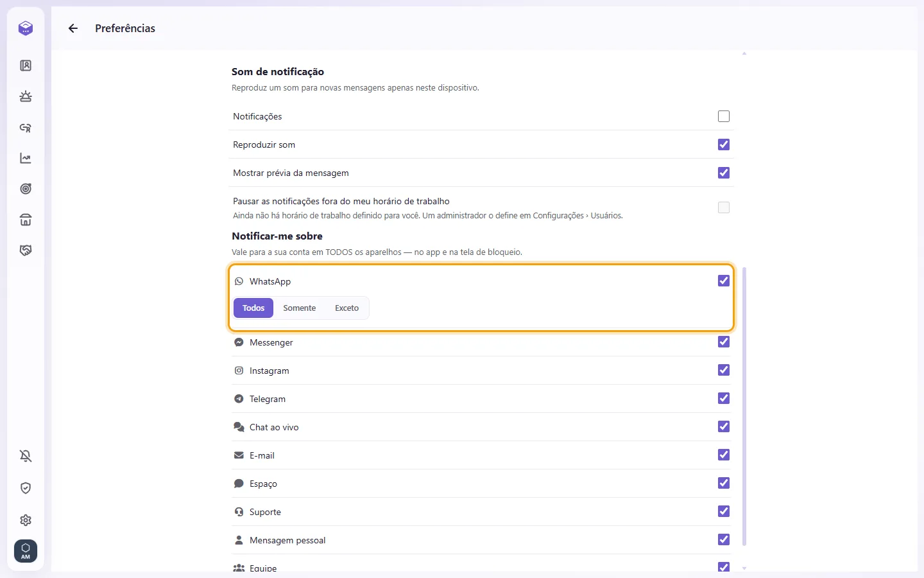
Task: Uncheck Reproduzir som
Action: (x=724, y=144)
